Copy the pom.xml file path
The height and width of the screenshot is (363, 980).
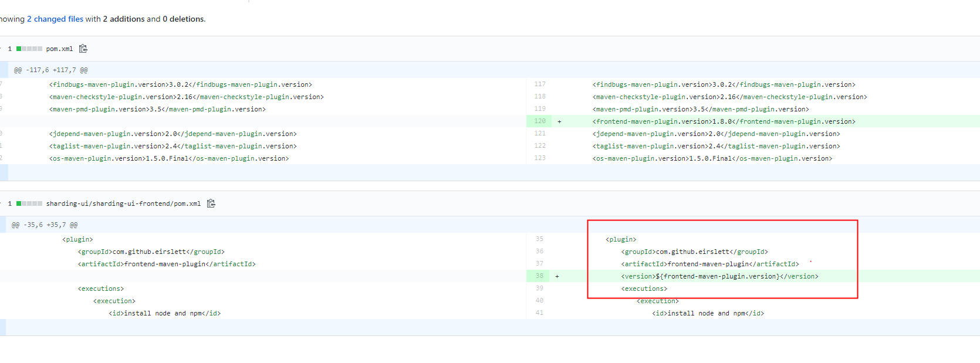click(83, 49)
